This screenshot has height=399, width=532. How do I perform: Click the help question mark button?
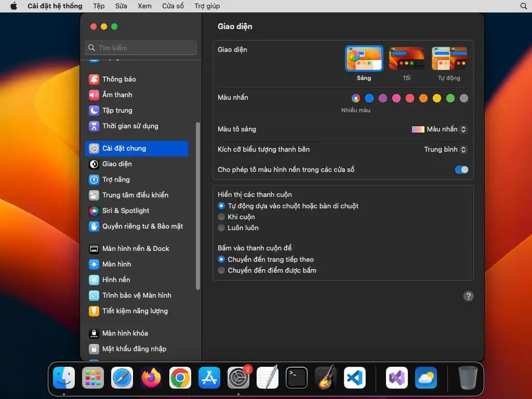pos(468,296)
